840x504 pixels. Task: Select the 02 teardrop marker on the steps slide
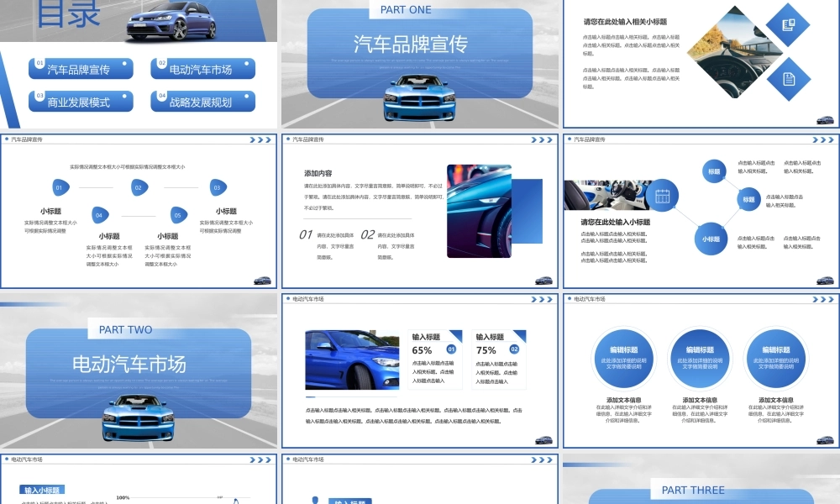(139, 187)
